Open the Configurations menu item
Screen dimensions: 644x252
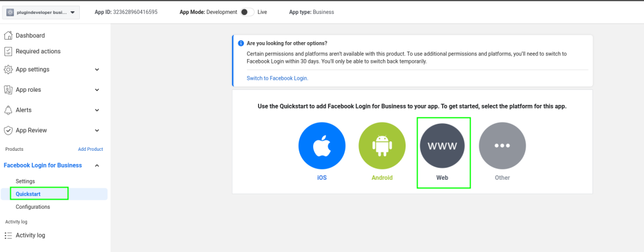click(x=33, y=207)
